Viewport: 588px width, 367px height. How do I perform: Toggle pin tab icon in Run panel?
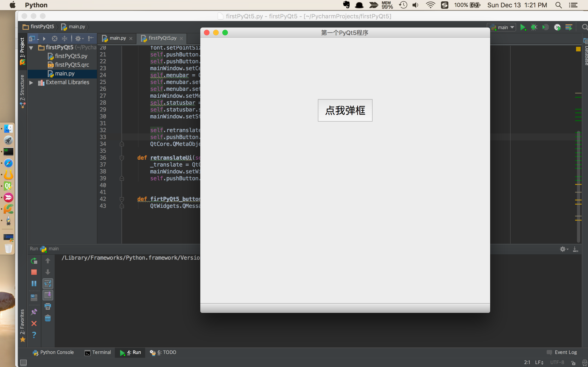[34, 312]
